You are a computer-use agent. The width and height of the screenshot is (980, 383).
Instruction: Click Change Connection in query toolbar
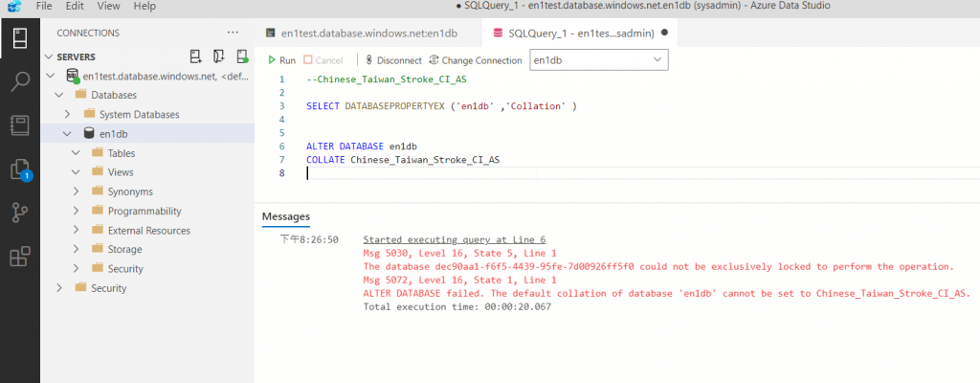click(475, 60)
